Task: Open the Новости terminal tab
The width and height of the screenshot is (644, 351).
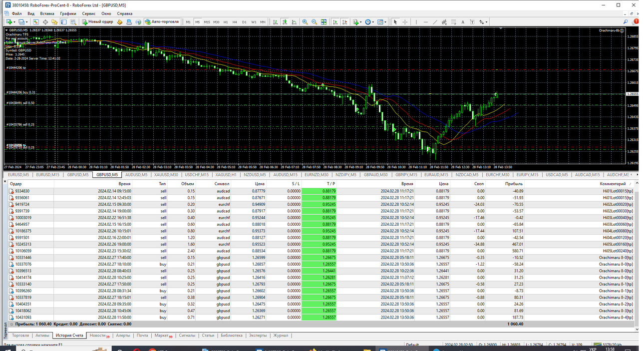Action: 99,336
